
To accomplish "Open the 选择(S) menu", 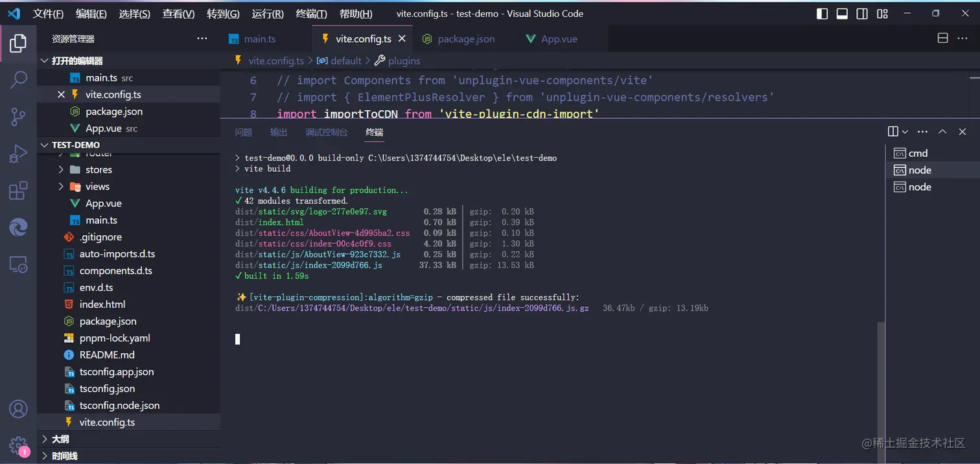I will tap(135, 14).
